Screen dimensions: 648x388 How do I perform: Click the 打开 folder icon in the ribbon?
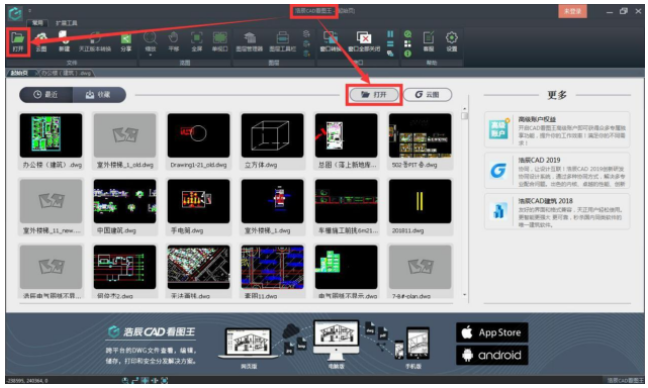[18, 38]
